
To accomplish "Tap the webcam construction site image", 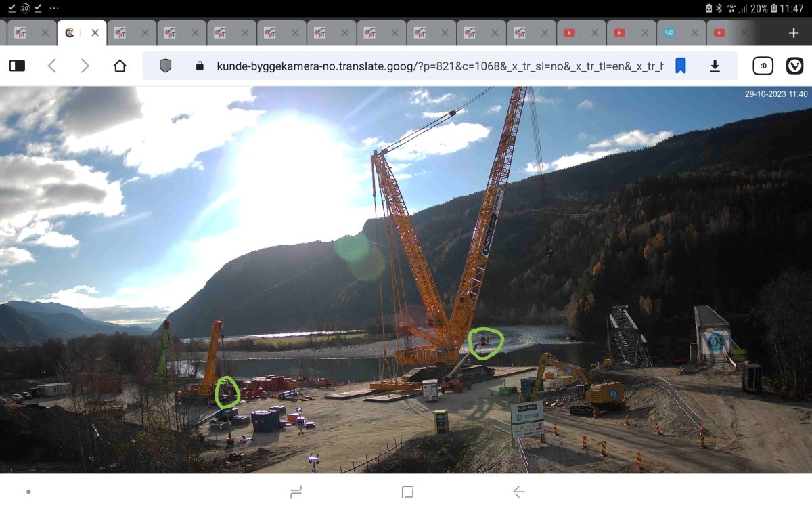I will coord(406,280).
